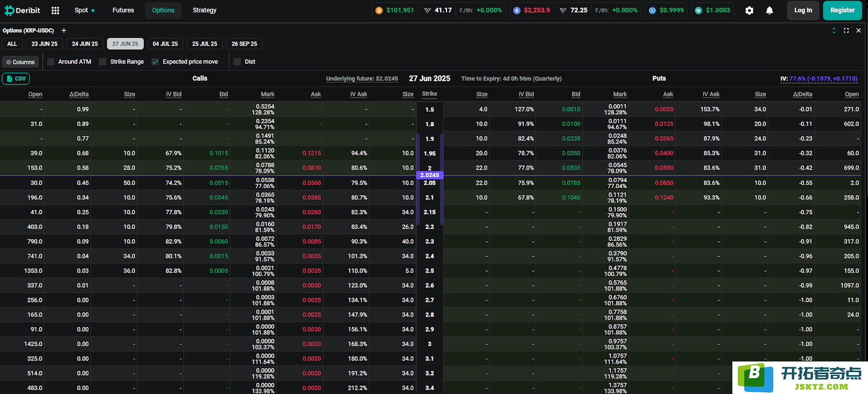
Task: Click the ETH volatility index 72.25
Action: pyautogui.click(x=579, y=10)
